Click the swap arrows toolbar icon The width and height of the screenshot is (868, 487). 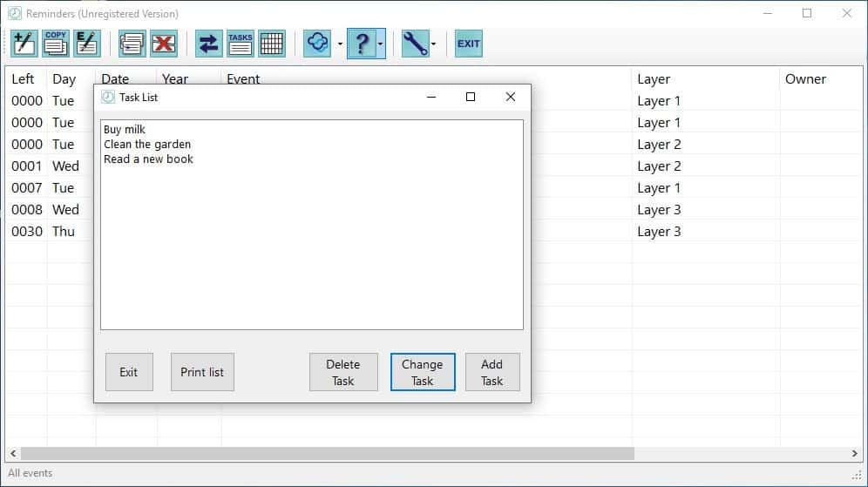point(208,44)
